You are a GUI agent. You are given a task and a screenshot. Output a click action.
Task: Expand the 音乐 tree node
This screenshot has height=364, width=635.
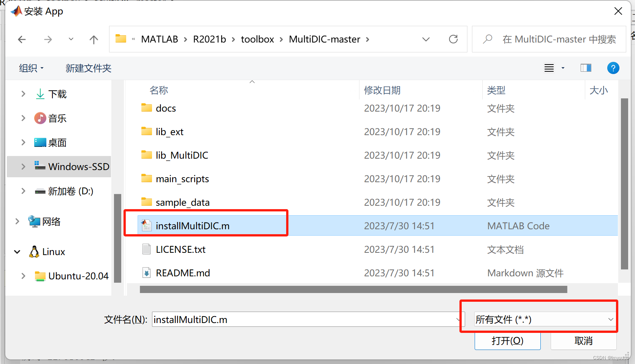tap(23, 118)
